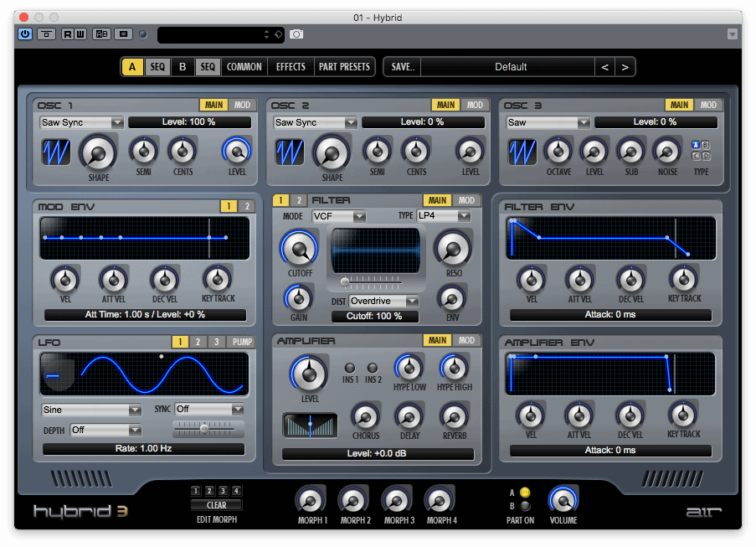Image resolution: width=756 pixels, height=547 pixels.
Task: Toggle the INS 1 insert button
Action: tap(350, 368)
